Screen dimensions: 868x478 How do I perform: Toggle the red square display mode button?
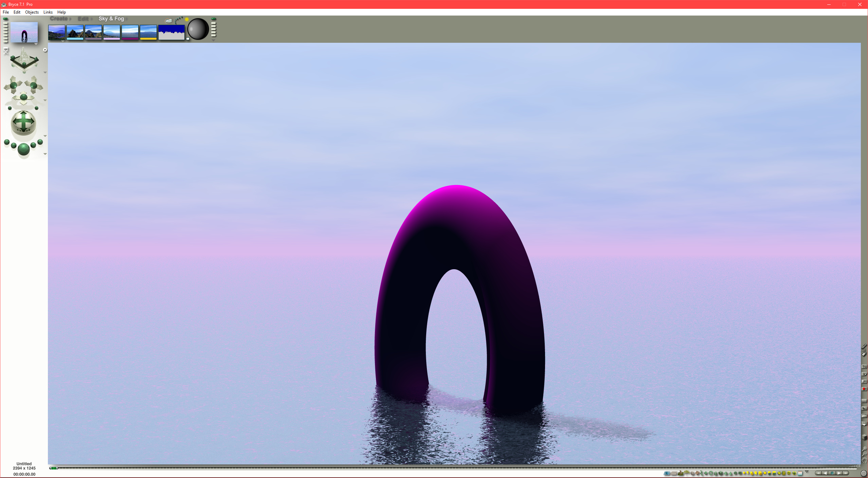[x=864, y=389]
